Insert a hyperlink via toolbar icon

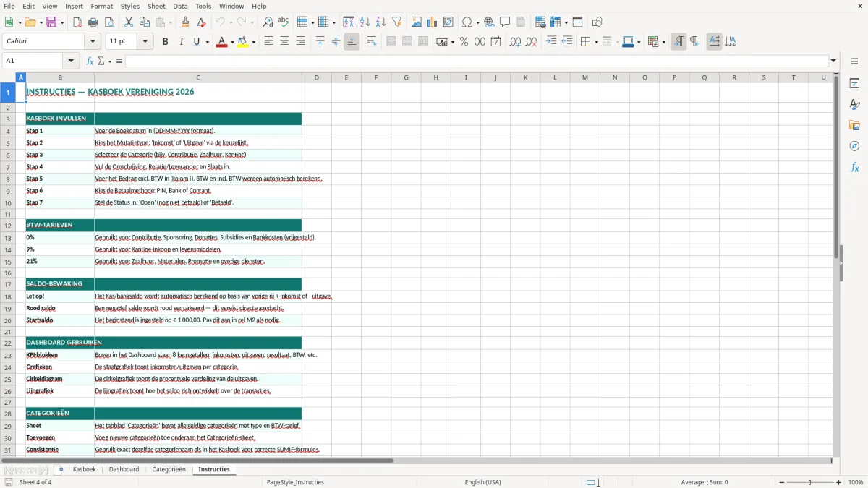click(x=489, y=22)
